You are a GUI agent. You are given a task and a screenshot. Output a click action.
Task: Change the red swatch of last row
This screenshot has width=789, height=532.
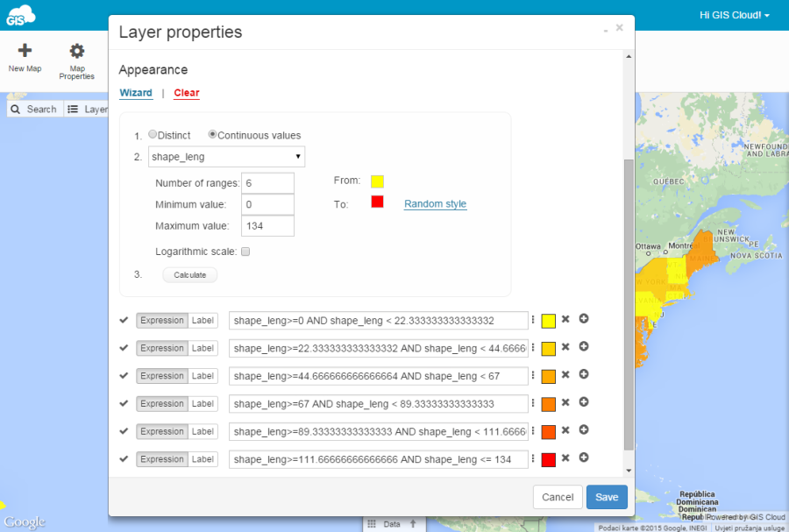(549, 459)
